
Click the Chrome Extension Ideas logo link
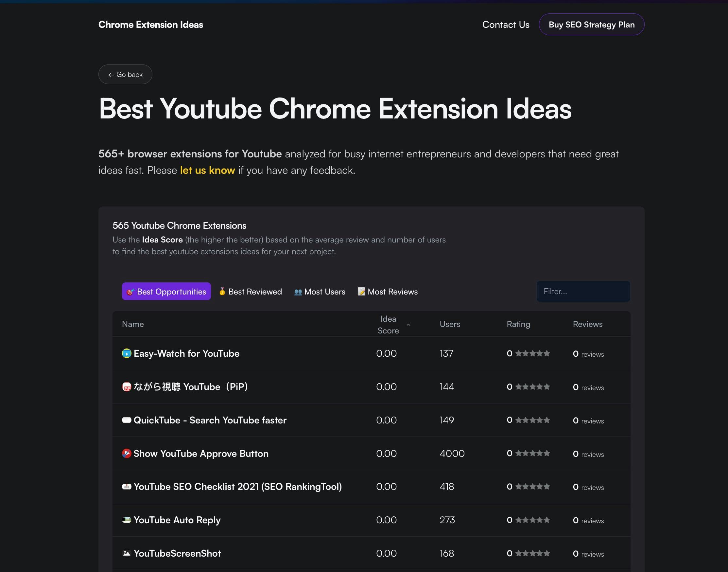151,25
